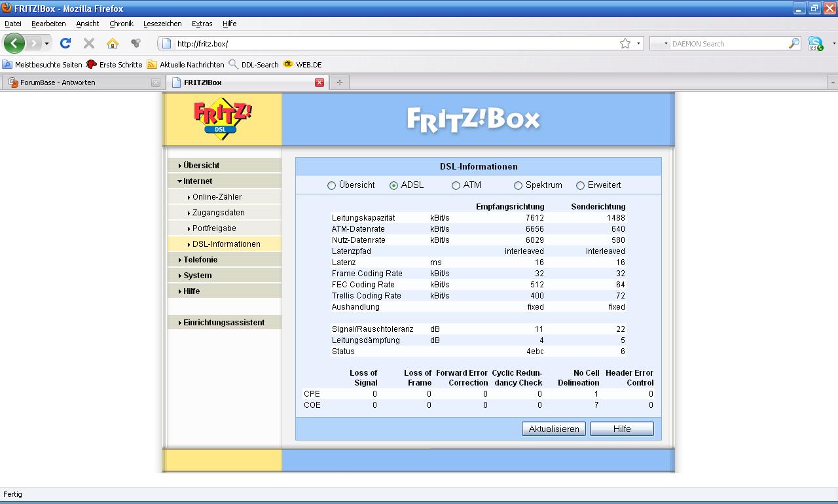838x504 pixels.
Task: Select the Erweitert radio button
Action: (580, 185)
